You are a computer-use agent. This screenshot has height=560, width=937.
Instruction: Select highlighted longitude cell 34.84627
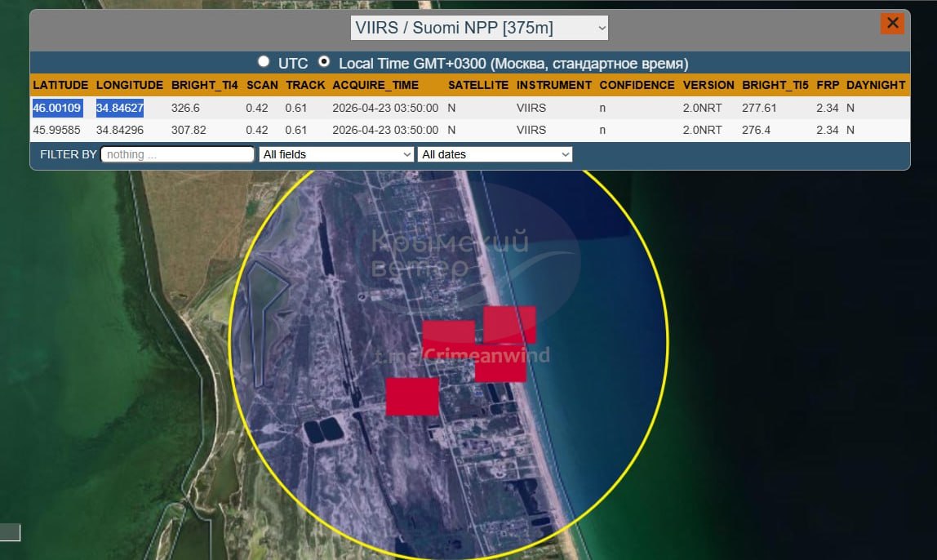120,108
